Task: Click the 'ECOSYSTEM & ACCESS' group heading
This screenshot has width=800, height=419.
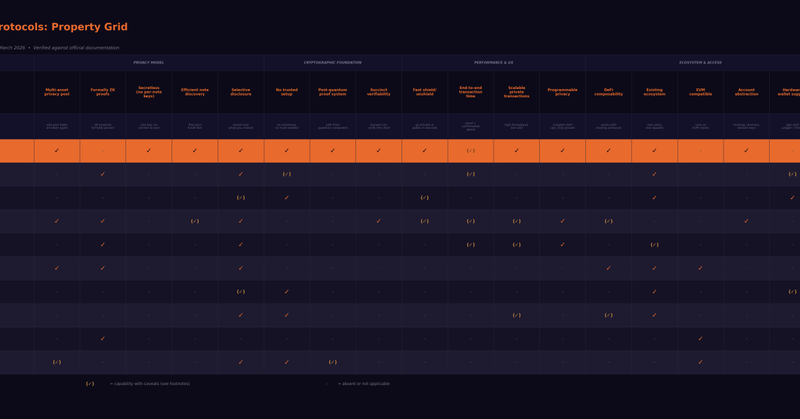Action: pos(700,63)
